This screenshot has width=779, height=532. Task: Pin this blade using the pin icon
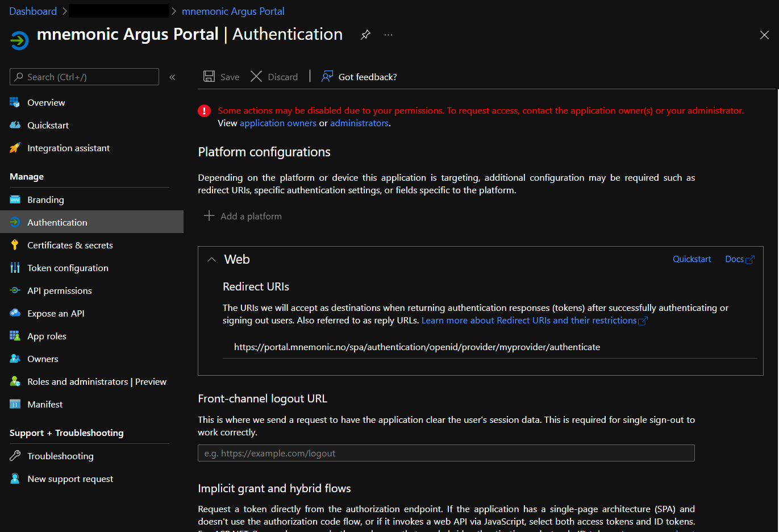point(365,35)
